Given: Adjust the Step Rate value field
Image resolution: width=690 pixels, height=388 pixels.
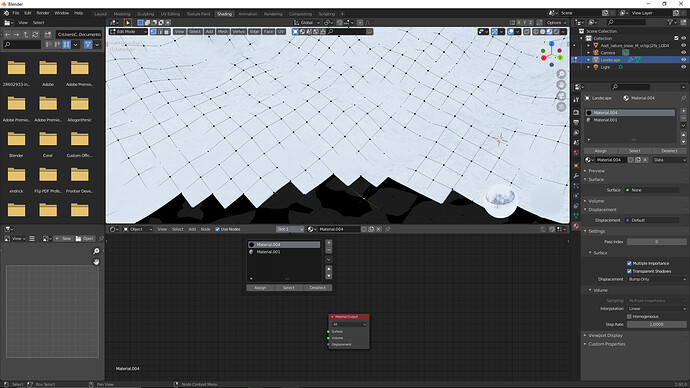Looking at the screenshot, I should click(657, 325).
